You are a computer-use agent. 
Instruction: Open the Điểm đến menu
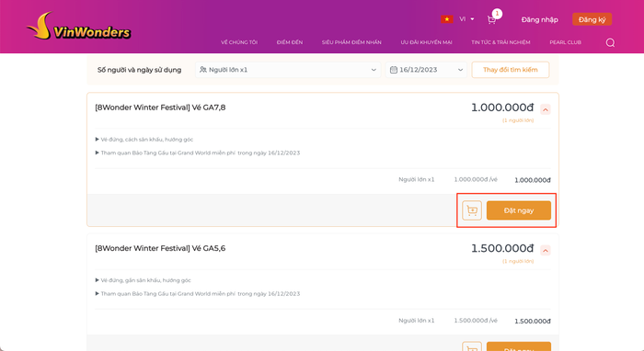point(290,42)
